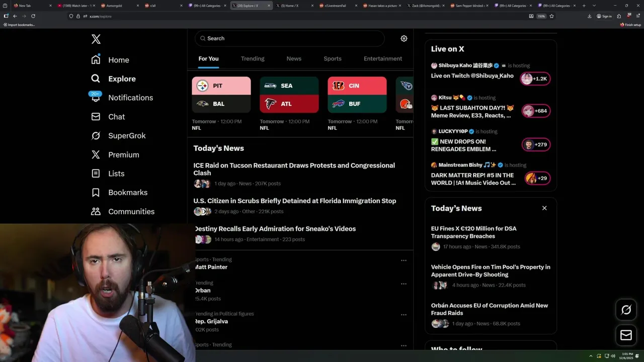644x362 pixels.
Task: Open Chat from the sidebar
Action: coord(108,117)
